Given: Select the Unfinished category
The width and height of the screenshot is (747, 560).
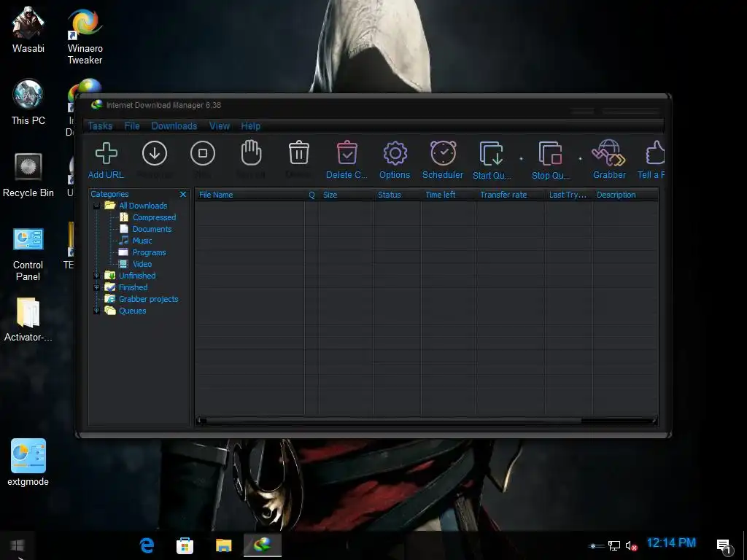Looking at the screenshot, I should [x=137, y=276].
